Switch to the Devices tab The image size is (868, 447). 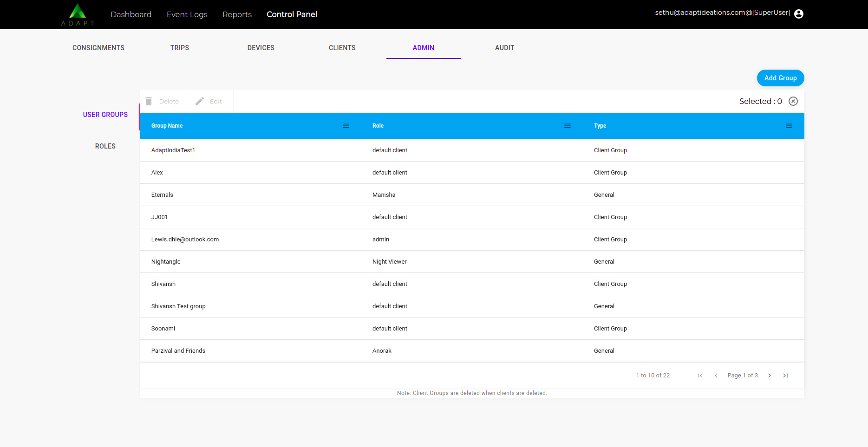pos(261,48)
